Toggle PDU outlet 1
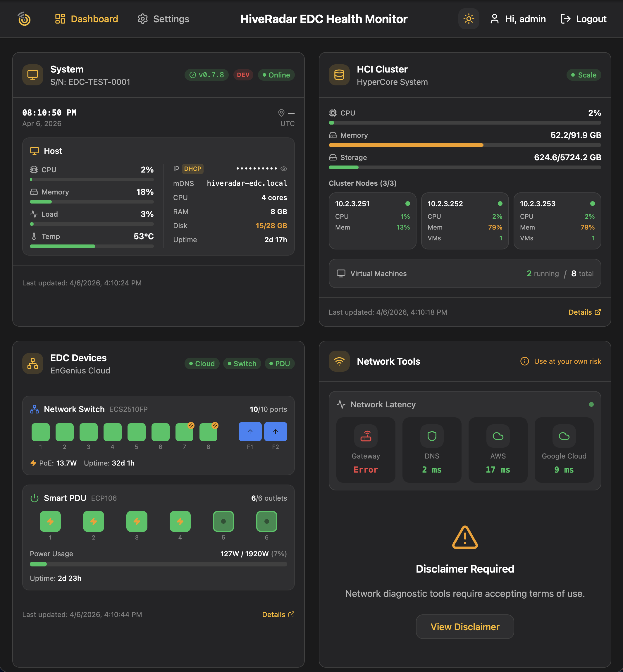 [50, 521]
